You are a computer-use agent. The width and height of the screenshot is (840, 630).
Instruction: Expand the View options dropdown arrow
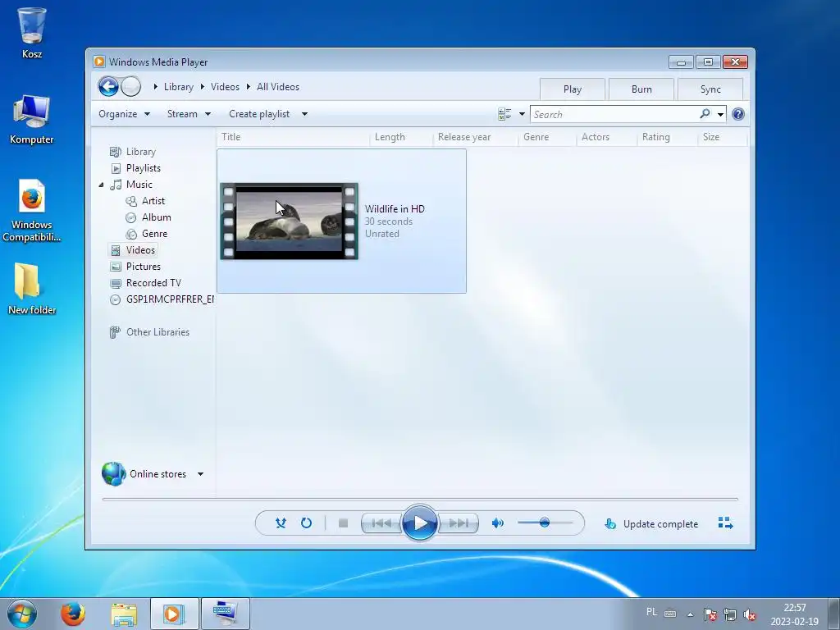click(522, 114)
